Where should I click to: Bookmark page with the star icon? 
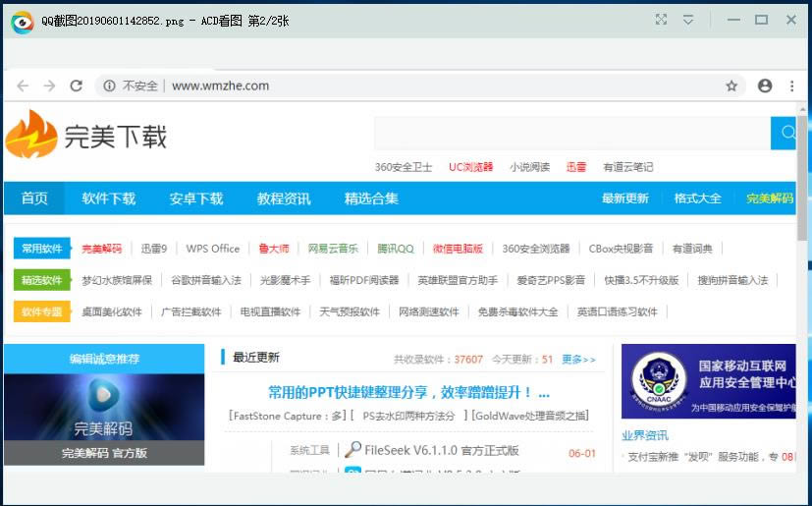point(731,85)
